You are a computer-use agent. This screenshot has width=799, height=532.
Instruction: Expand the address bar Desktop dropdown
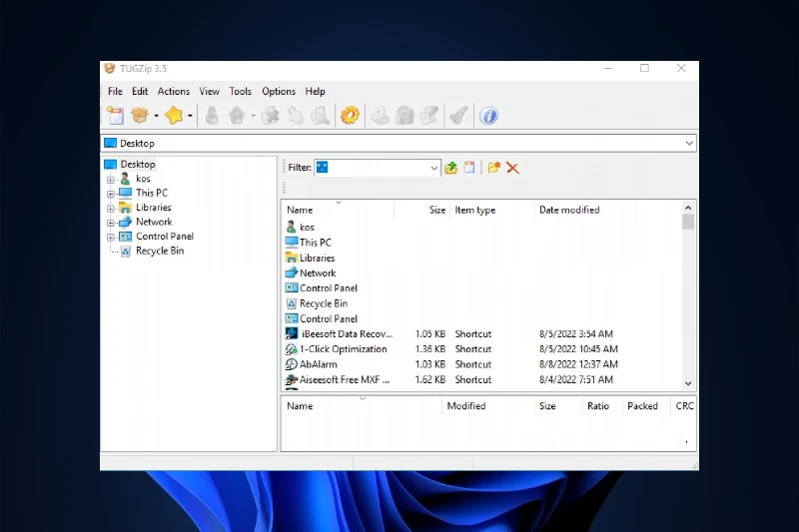click(x=689, y=143)
